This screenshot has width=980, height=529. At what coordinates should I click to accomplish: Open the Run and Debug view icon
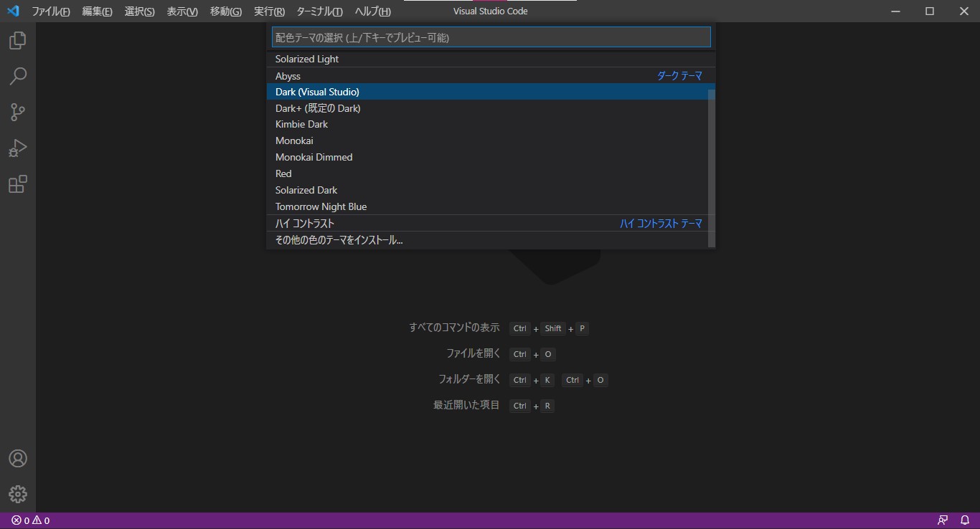pyautogui.click(x=18, y=148)
